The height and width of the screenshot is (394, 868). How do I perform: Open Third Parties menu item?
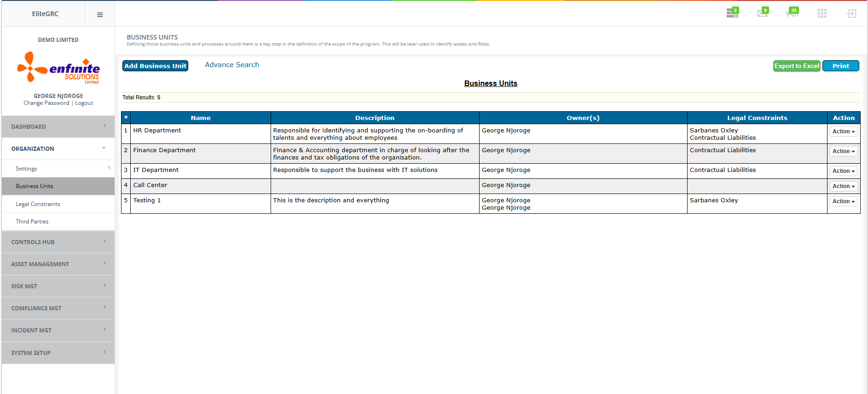58,222
